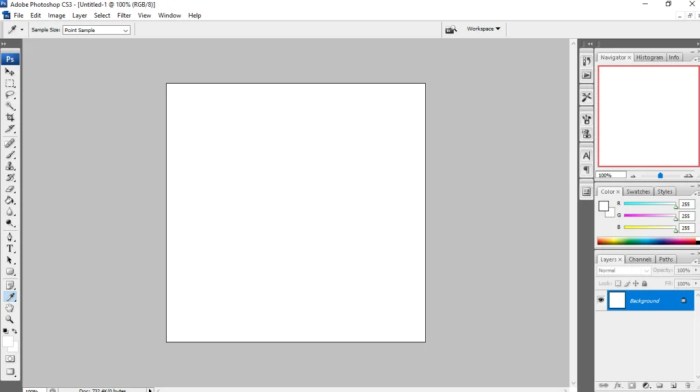The image size is (700, 392).
Task: Select the Healing Brush tool
Action: click(10, 143)
